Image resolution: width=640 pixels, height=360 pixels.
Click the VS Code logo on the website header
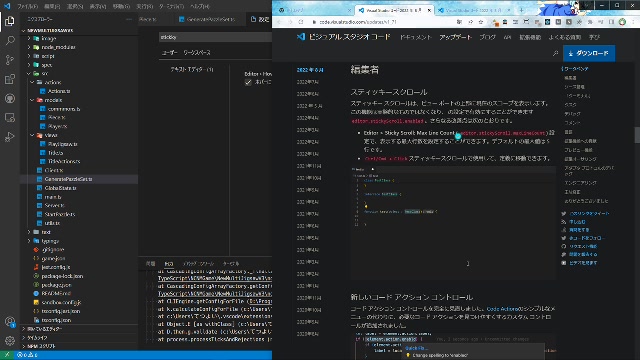(x=301, y=37)
